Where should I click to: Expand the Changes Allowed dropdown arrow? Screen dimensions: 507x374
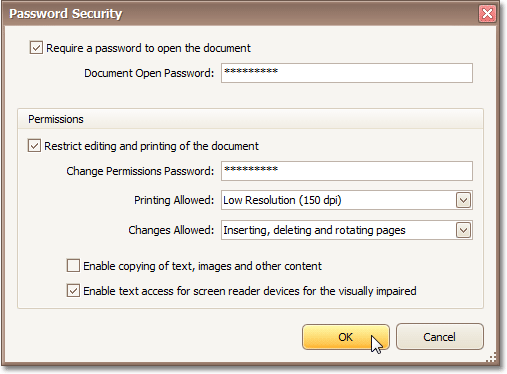463,230
